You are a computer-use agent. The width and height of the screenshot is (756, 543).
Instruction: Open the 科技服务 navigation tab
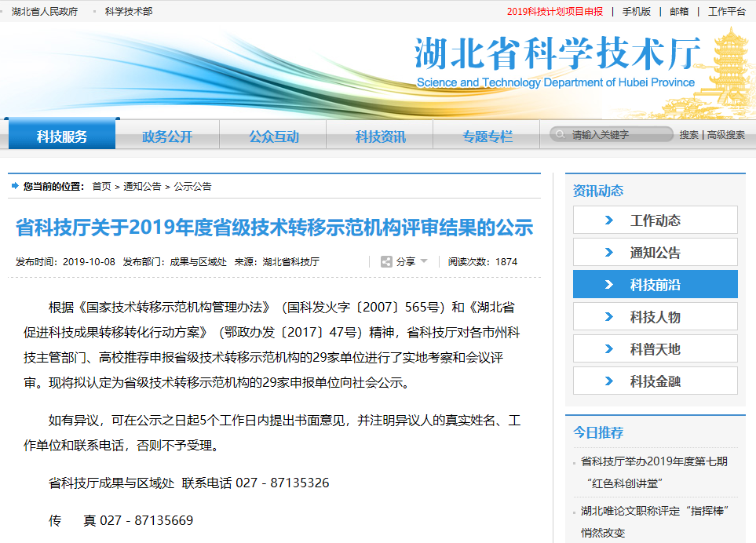pos(62,136)
